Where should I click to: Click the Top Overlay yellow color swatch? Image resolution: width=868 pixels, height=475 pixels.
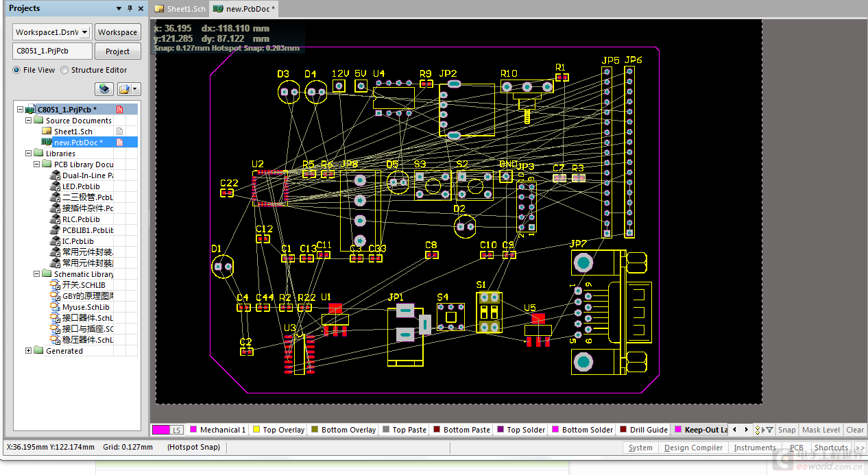click(256, 430)
